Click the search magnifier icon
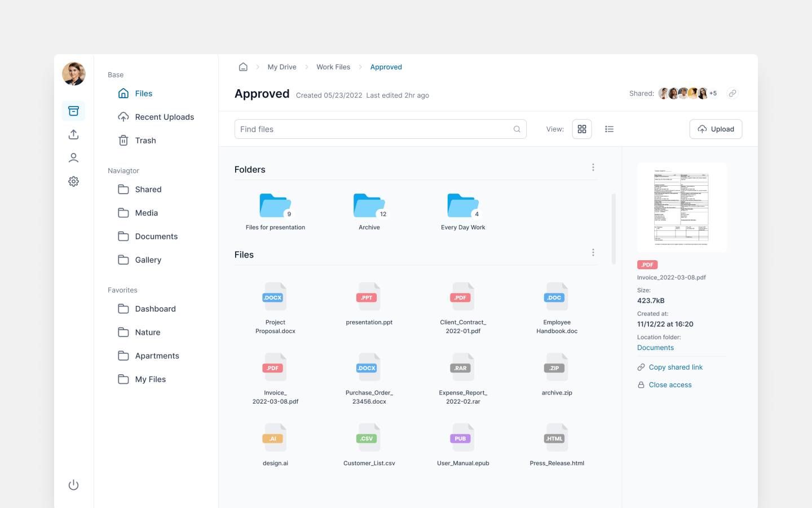Image resolution: width=812 pixels, height=508 pixels. [517, 129]
